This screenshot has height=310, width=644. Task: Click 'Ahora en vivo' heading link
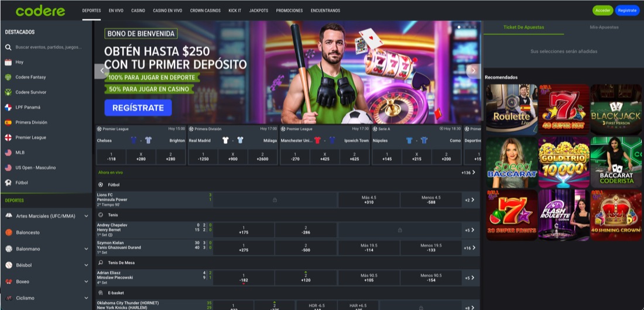click(111, 173)
